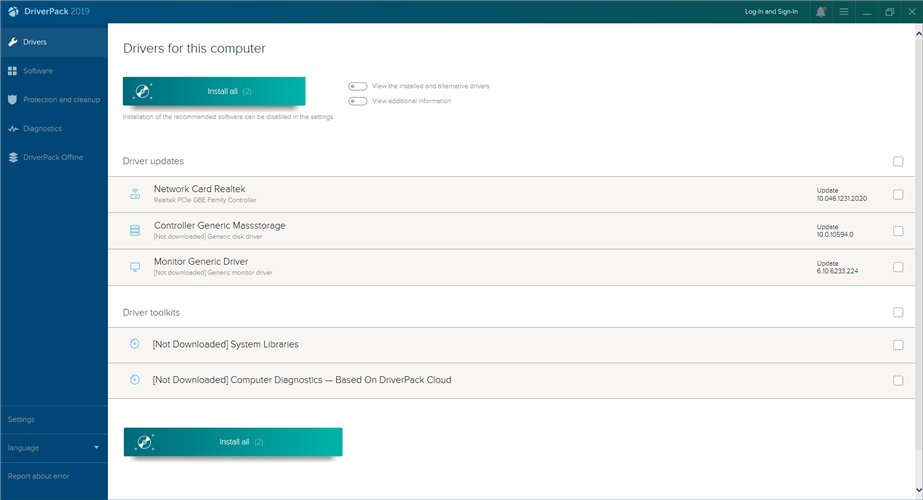Click the System Libraries download icon
Viewport: 923px width, 500px height.
[x=135, y=344]
